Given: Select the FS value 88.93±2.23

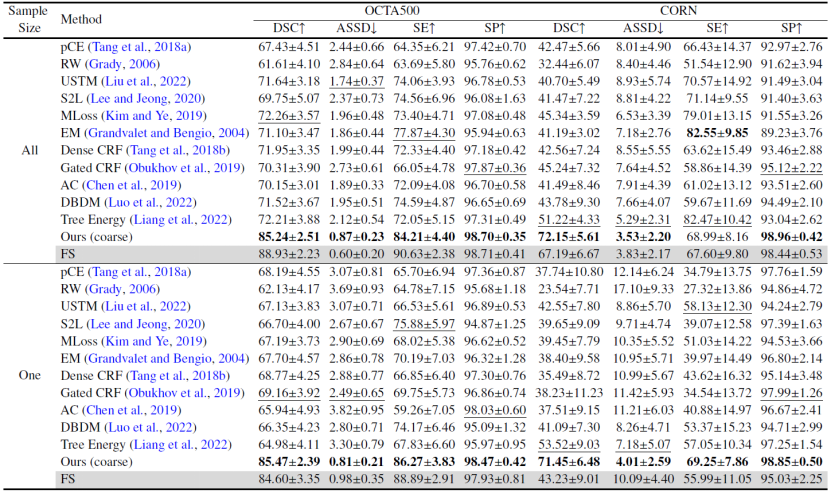Looking at the screenshot, I should tap(289, 254).
